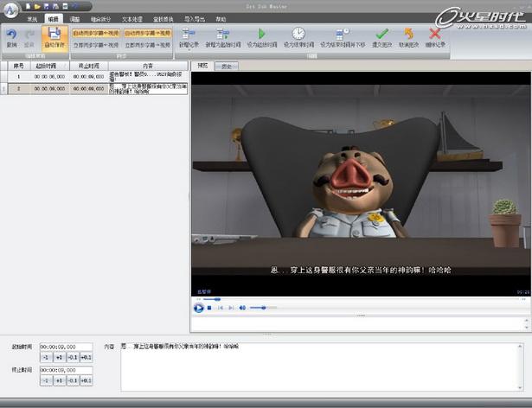Click -1 button under 终止时间
Screen dimensions: 532x408
pyautogui.click(x=46, y=381)
